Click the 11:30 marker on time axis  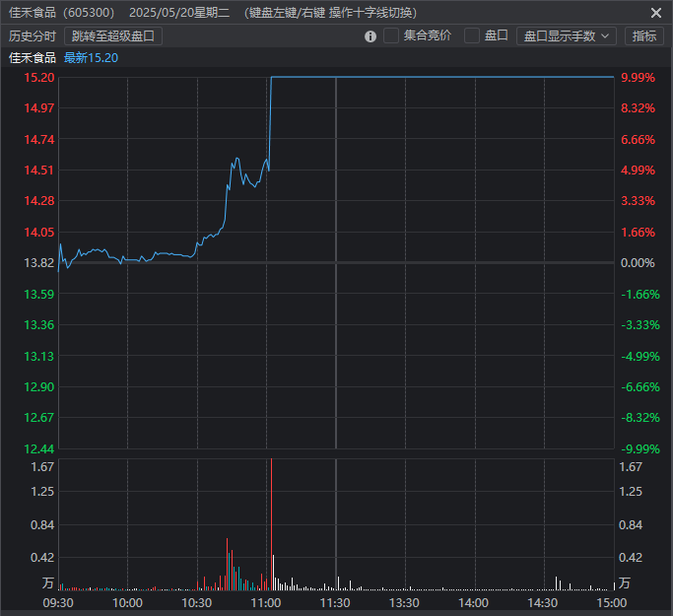point(336,602)
